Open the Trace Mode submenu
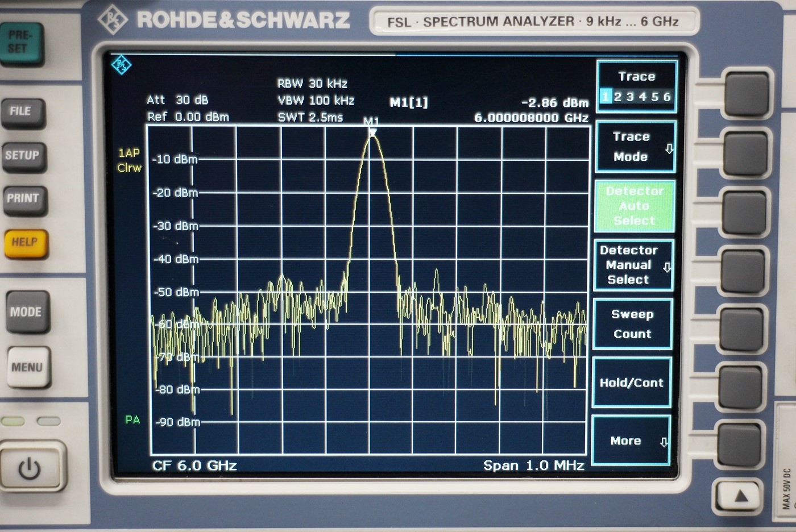This screenshot has height=532, width=796. pyautogui.click(x=636, y=147)
